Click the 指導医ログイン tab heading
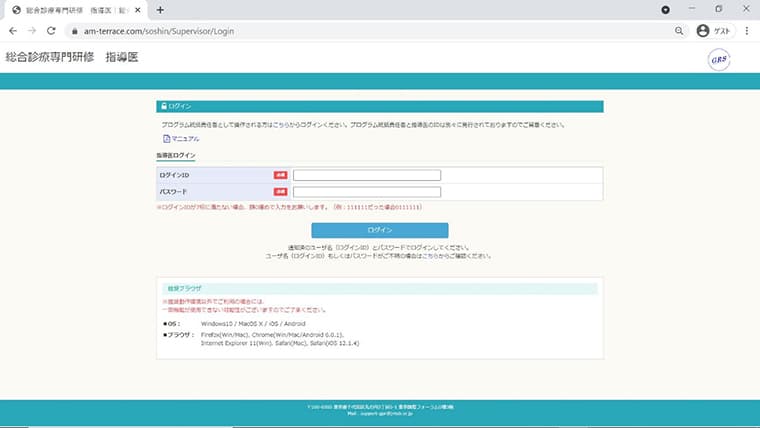Image resolution: width=760 pixels, height=428 pixels. tap(175, 156)
